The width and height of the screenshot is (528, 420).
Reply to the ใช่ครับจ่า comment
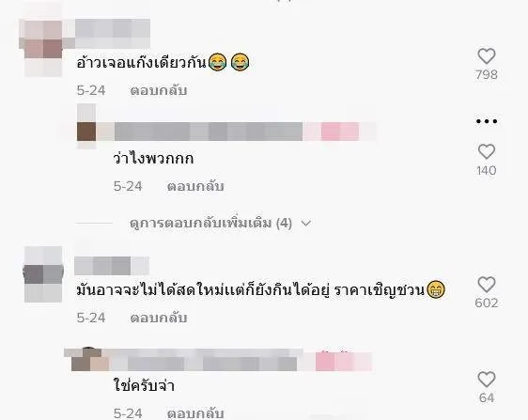[195, 413]
